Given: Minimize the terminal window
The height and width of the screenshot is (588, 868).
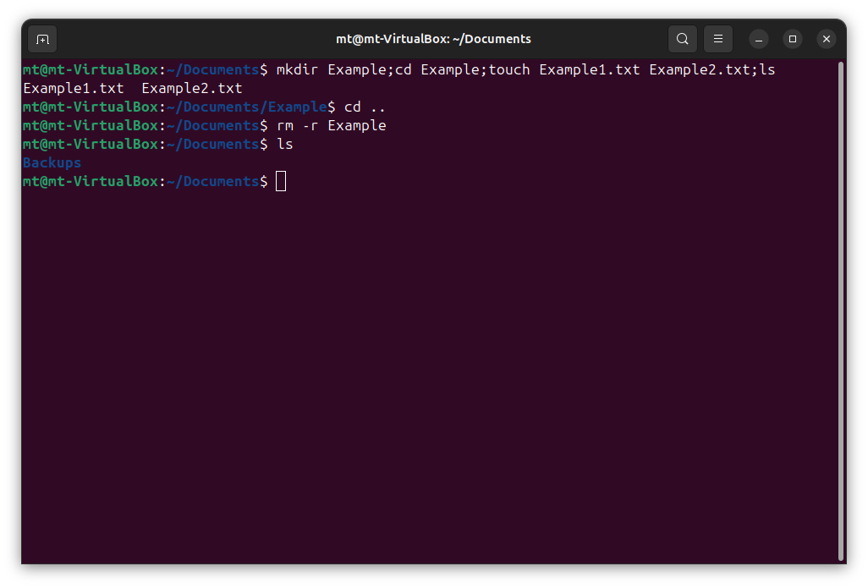Looking at the screenshot, I should (759, 39).
